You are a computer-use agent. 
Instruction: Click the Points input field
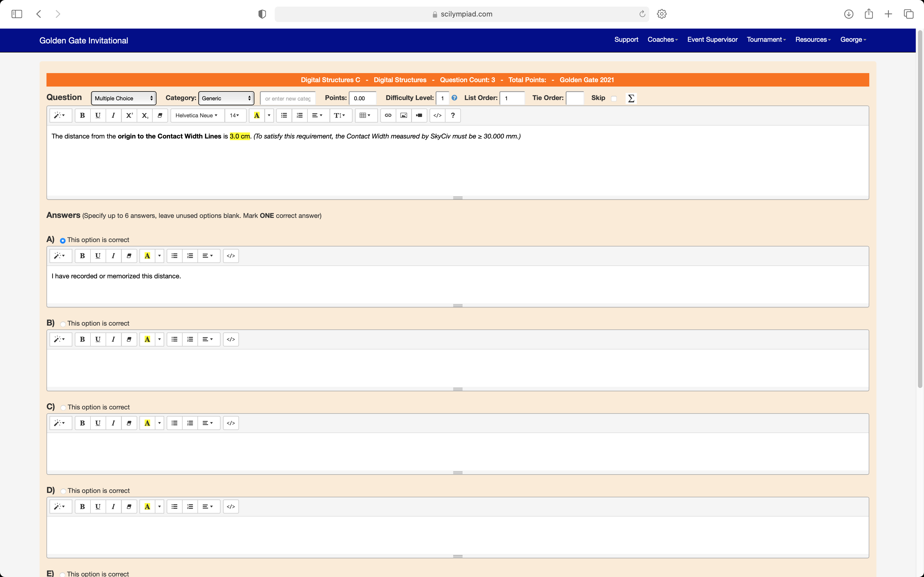[362, 98]
